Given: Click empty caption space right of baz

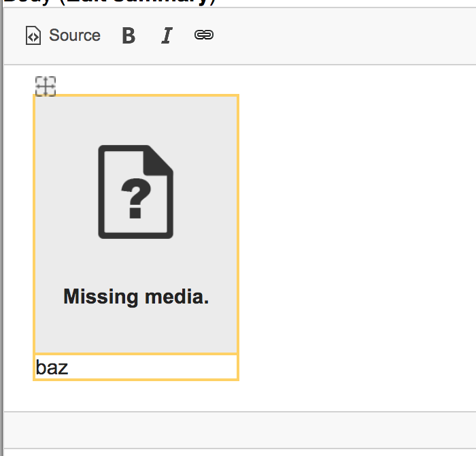Looking at the screenshot, I should [152, 367].
